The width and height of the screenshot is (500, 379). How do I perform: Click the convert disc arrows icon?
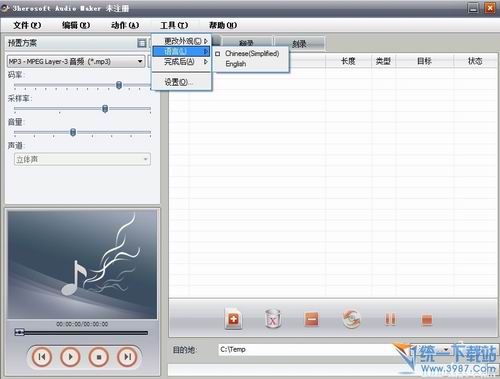click(x=351, y=319)
